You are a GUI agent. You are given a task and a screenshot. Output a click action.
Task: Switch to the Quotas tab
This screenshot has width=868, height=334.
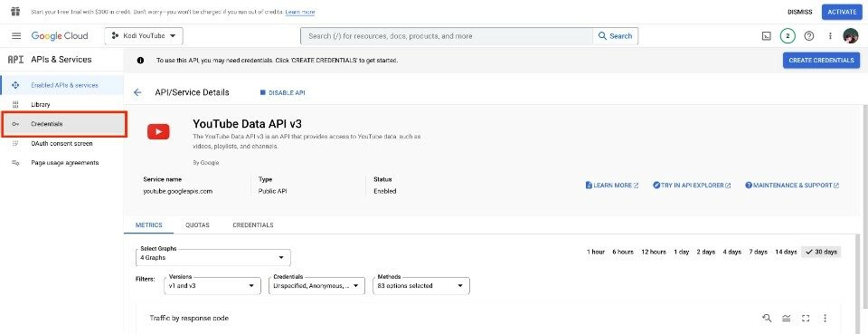[x=197, y=225]
